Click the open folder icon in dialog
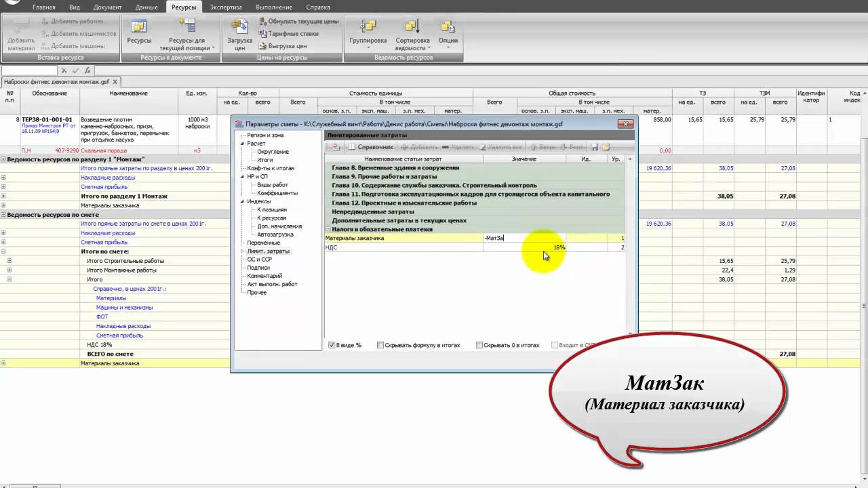Screen dimensions: 868x488 (606, 146)
